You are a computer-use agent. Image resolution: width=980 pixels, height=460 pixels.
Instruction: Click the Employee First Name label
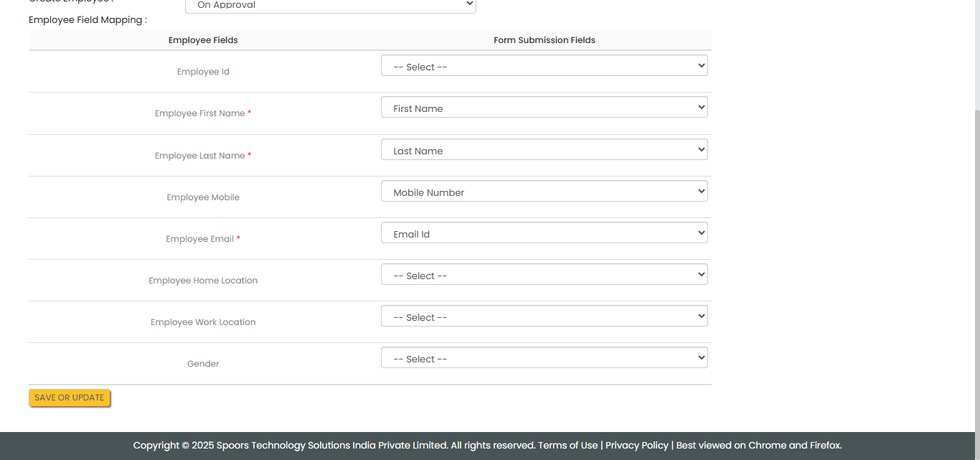(199, 113)
